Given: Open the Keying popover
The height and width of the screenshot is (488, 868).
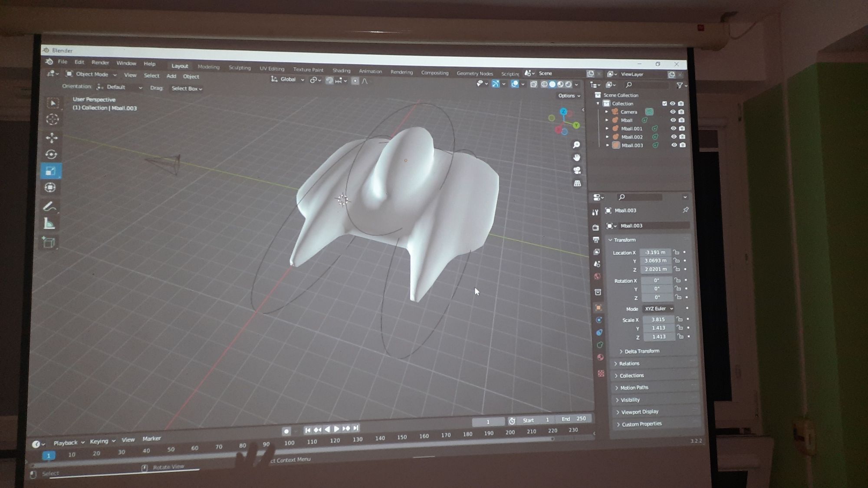Looking at the screenshot, I should point(102,441).
